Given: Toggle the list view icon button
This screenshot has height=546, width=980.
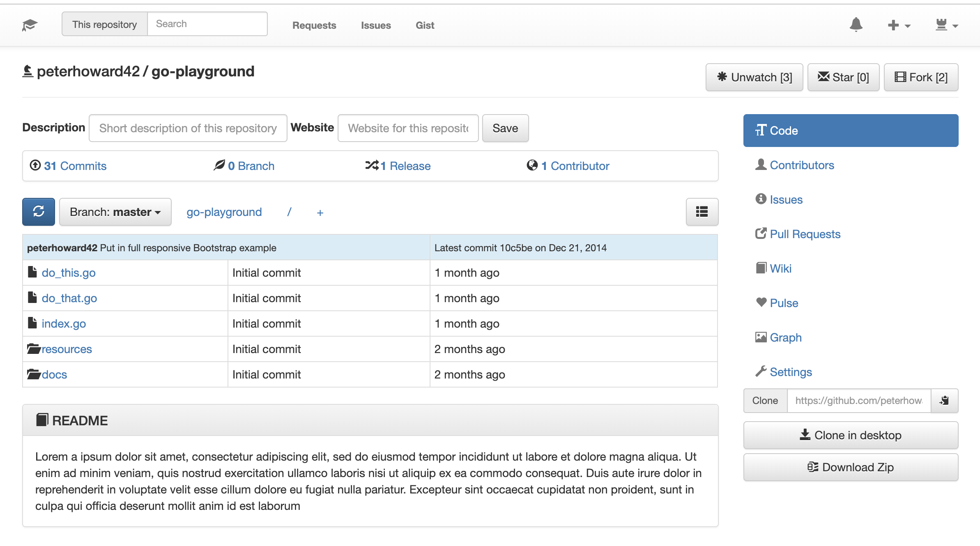Looking at the screenshot, I should (x=702, y=212).
